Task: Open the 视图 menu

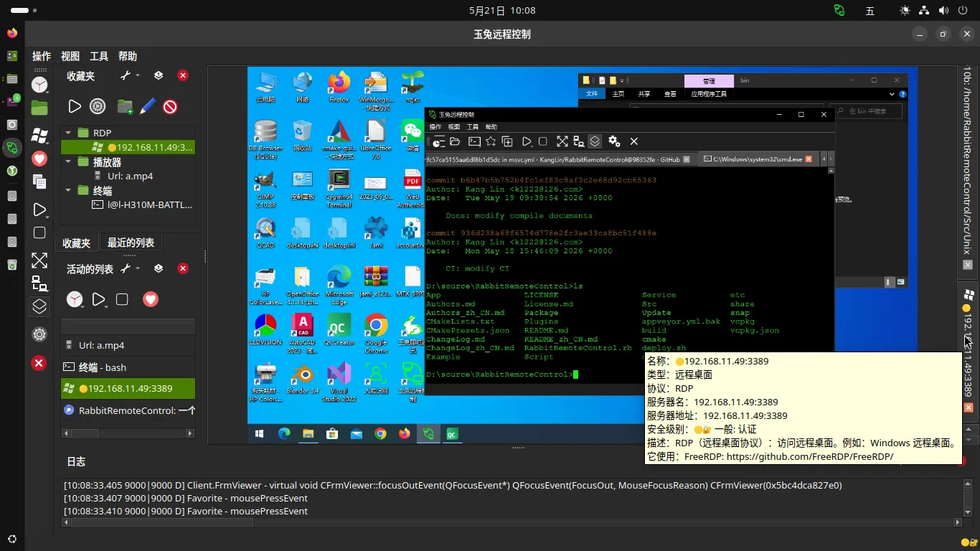Action: tap(70, 56)
